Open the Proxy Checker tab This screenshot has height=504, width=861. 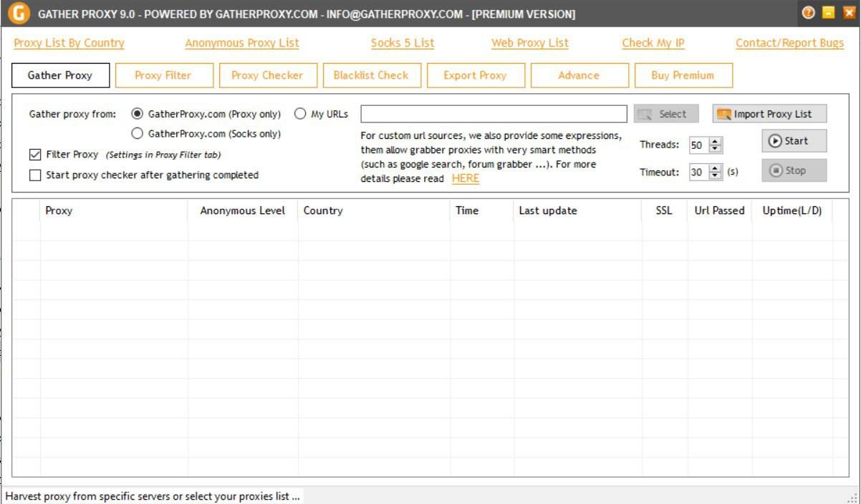click(267, 75)
